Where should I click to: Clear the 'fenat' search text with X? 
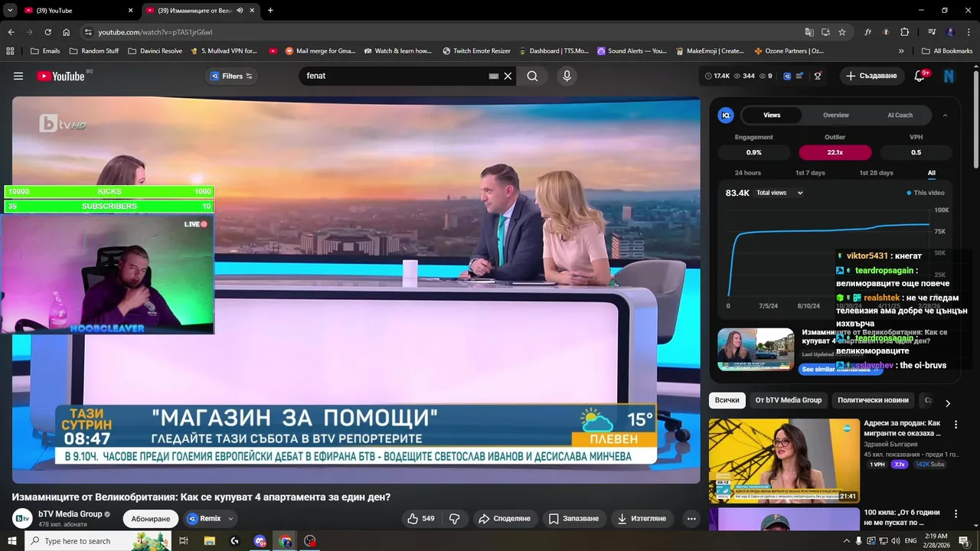tap(508, 76)
